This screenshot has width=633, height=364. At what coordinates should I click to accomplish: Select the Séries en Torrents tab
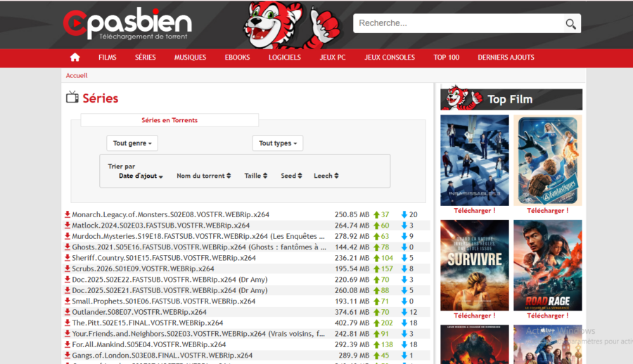pos(170,120)
